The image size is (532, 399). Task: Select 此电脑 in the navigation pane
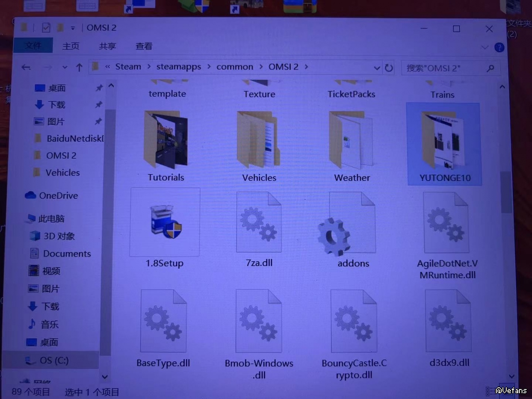(46, 218)
